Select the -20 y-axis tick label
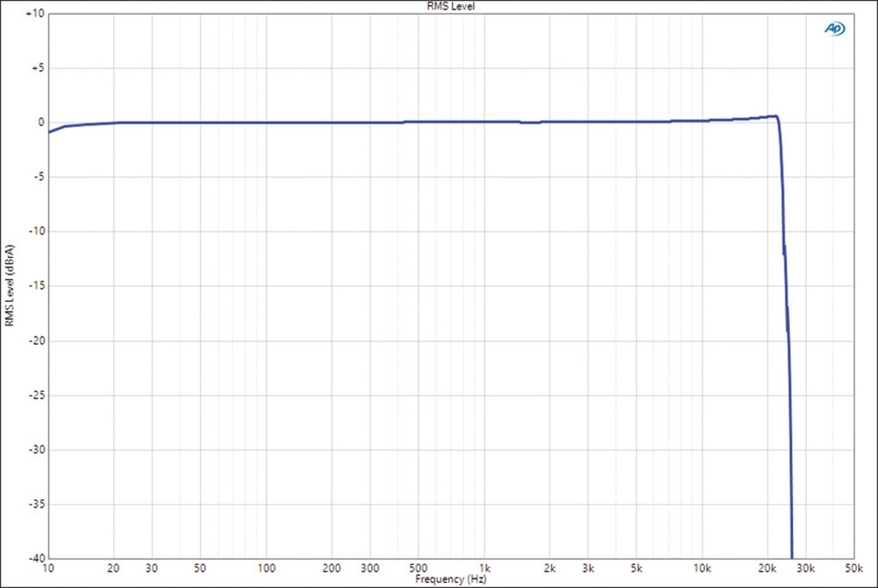The width and height of the screenshot is (878, 588). click(36, 341)
